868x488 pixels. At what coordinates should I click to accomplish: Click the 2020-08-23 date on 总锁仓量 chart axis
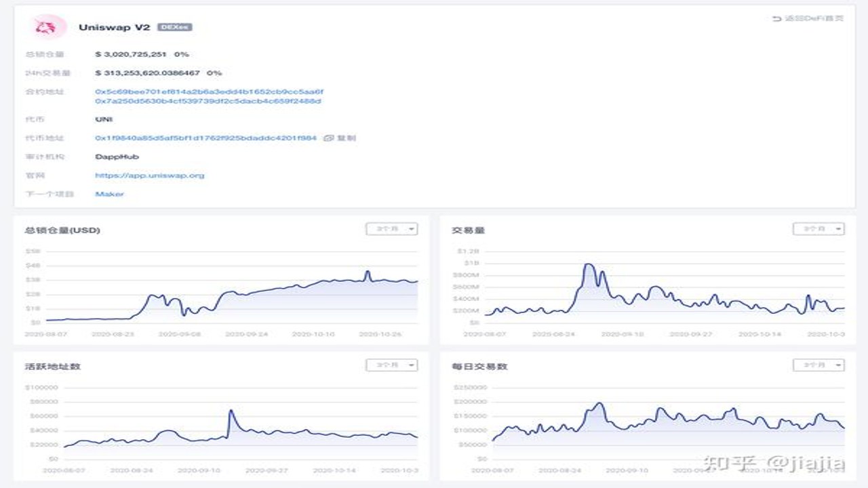click(113, 334)
